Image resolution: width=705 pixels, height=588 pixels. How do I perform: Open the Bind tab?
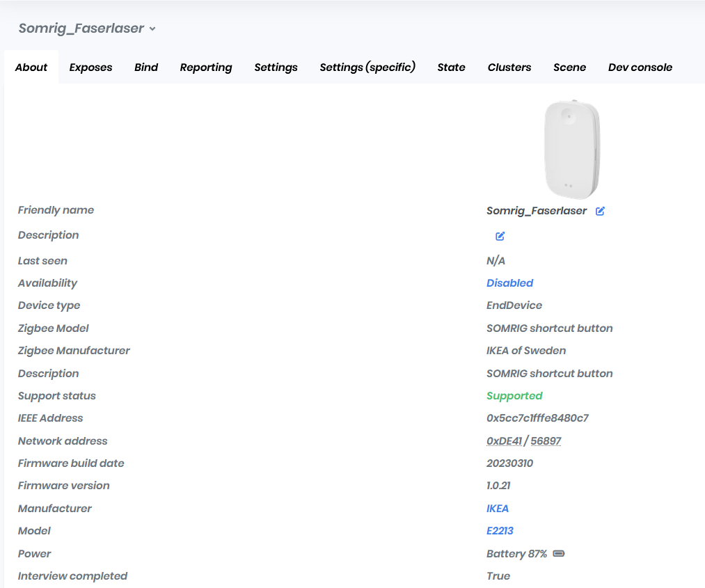tap(146, 67)
